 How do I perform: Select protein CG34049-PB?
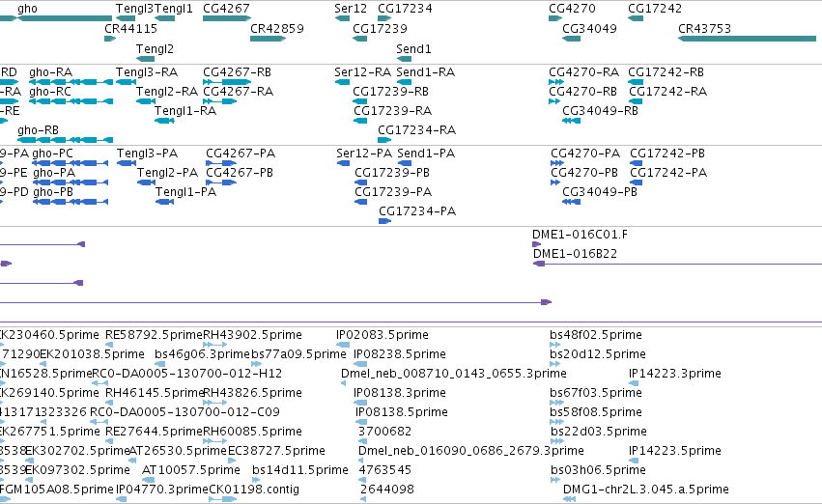point(600,192)
